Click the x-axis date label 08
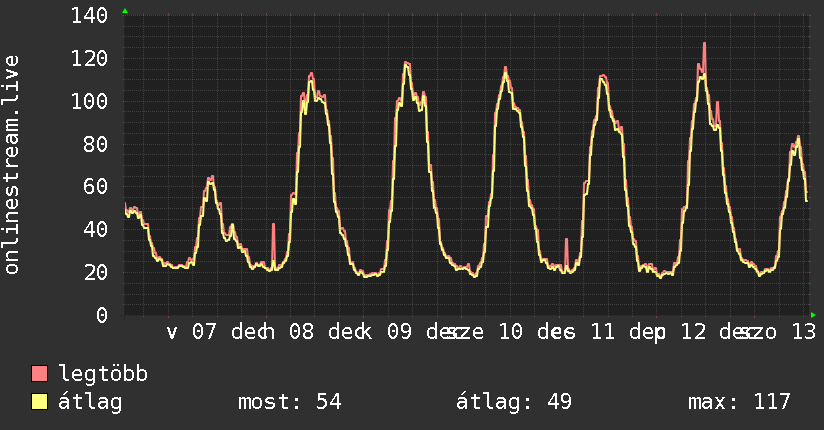 [302, 332]
